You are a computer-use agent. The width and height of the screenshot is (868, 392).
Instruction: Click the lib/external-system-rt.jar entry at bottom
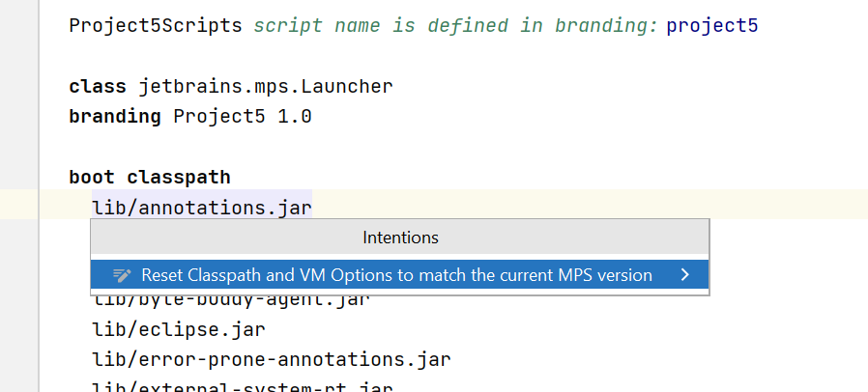[x=242, y=387]
